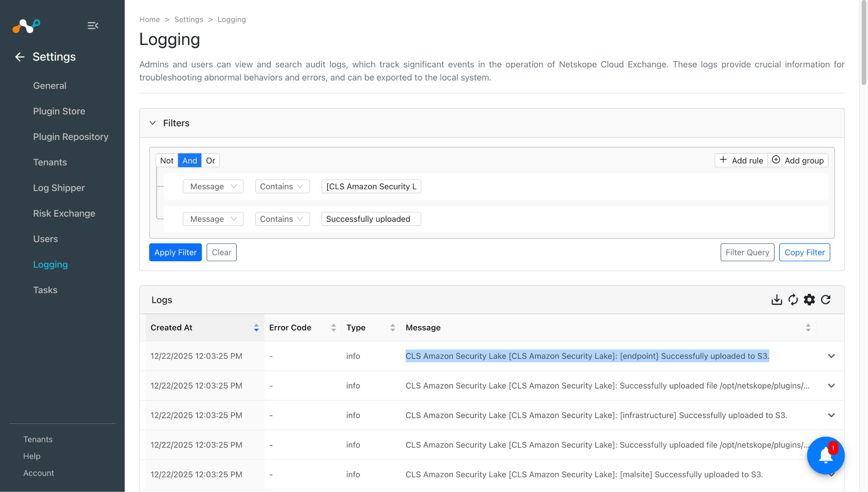Click the page vertical scrollbar
868x492 pixels.
click(864, 42)
